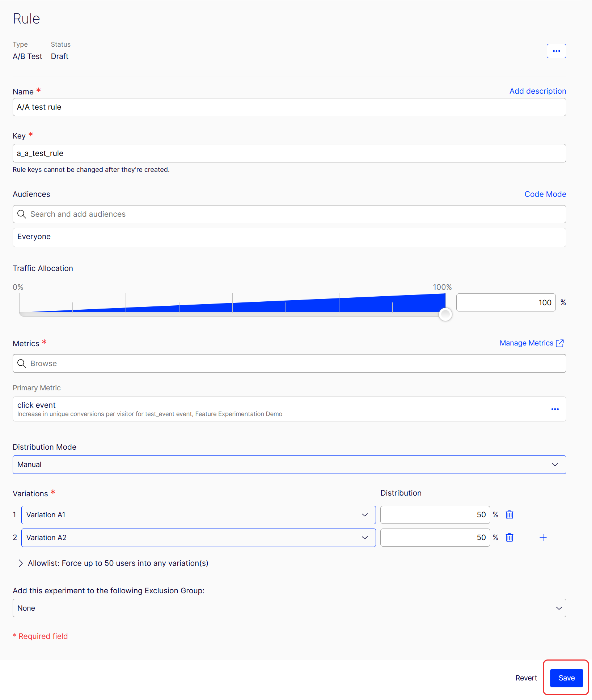The width and height of the screenshot is (592, 700).
Task: Click the Revert button
Action: click(x=526, y=678)
